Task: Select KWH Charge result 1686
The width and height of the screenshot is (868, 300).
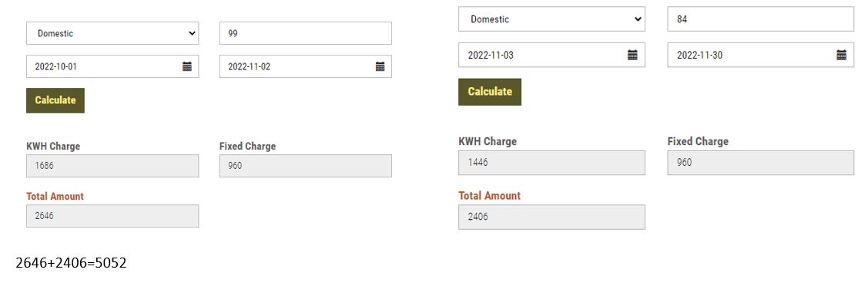Action: [112, 166]
